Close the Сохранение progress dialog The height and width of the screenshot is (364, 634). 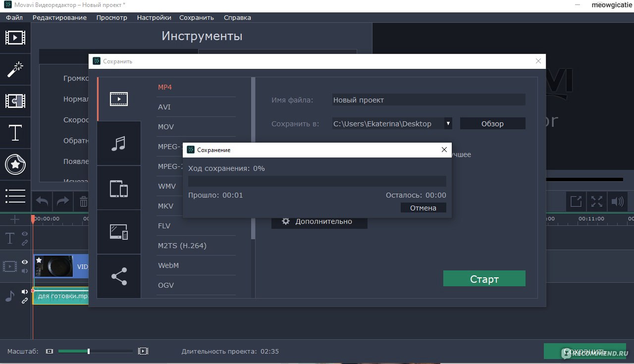(444, 150)
